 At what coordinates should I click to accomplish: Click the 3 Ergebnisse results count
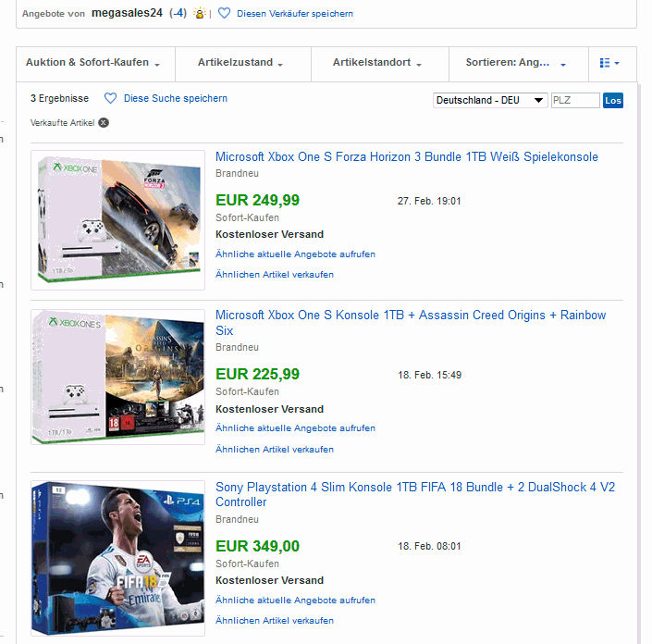click(x=59, y=99)
